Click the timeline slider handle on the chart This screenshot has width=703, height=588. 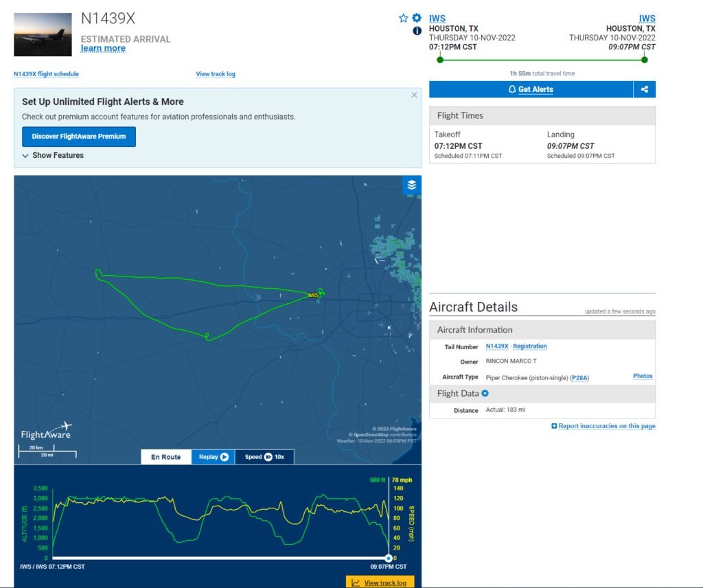(389, 558)
